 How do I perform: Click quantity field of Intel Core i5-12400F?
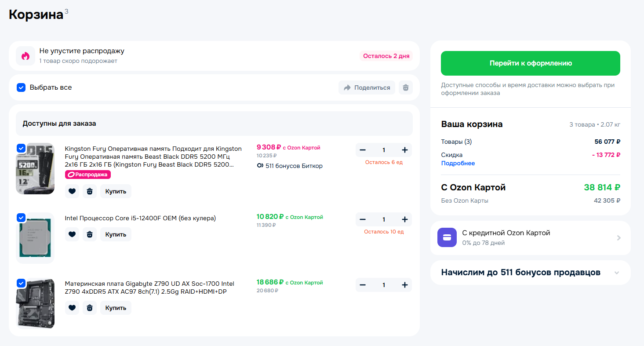(x=384, y=219)
